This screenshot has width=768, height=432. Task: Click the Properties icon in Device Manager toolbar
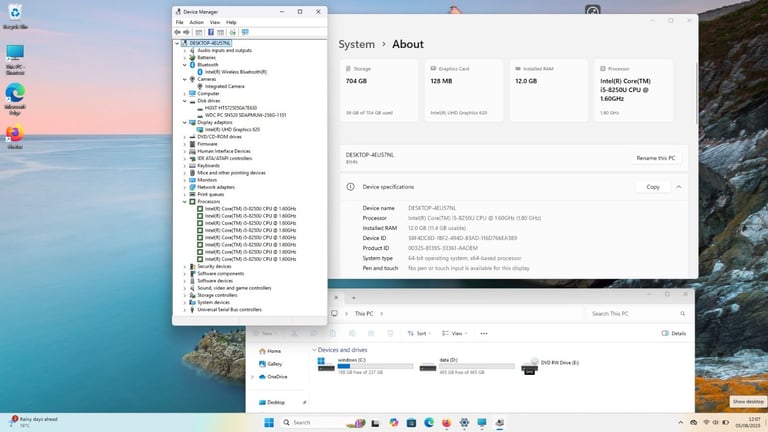[199, 32]
